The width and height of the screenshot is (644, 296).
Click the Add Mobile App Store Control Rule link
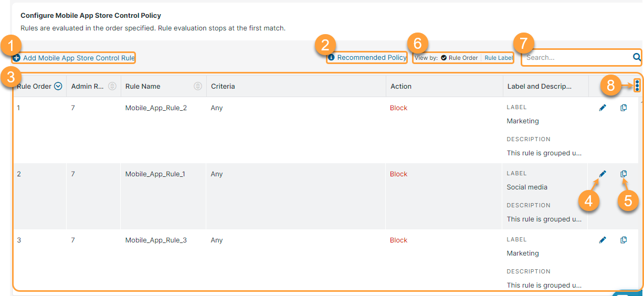tap(79, 58)
